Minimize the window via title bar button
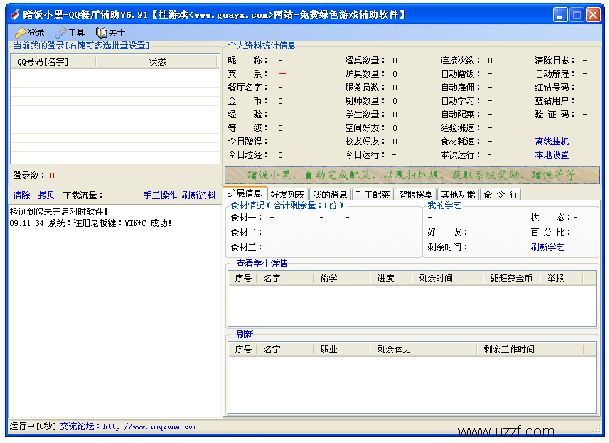 560,15
